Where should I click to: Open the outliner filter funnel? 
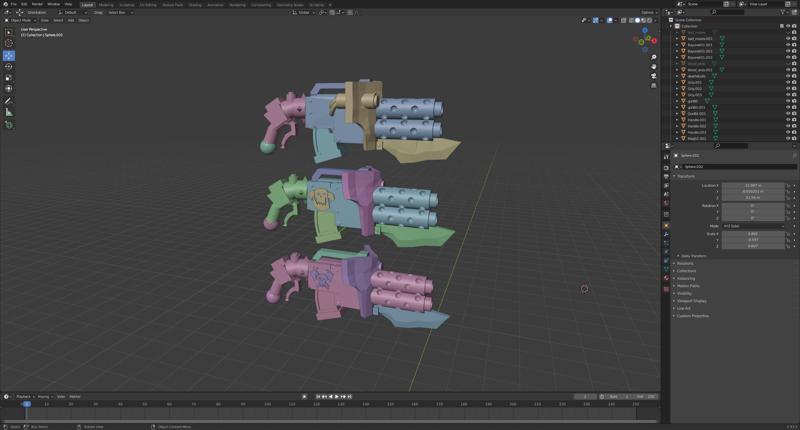point(783,12)
